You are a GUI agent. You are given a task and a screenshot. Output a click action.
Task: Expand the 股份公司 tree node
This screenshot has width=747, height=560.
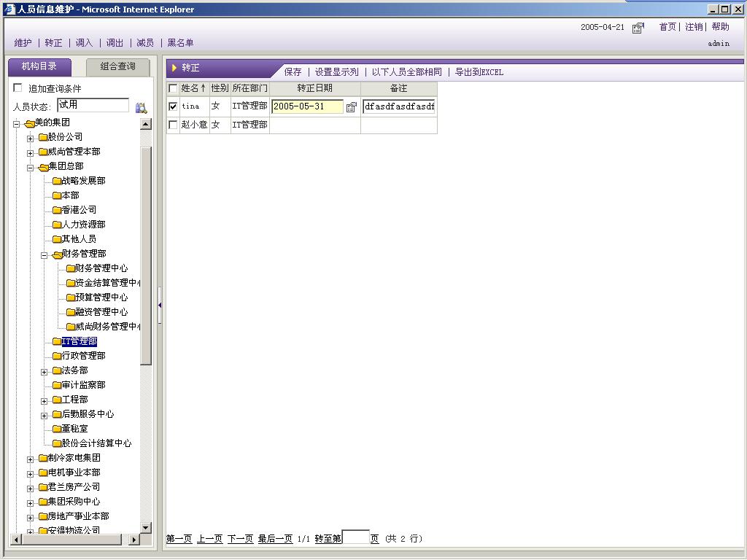coord(31,138)
